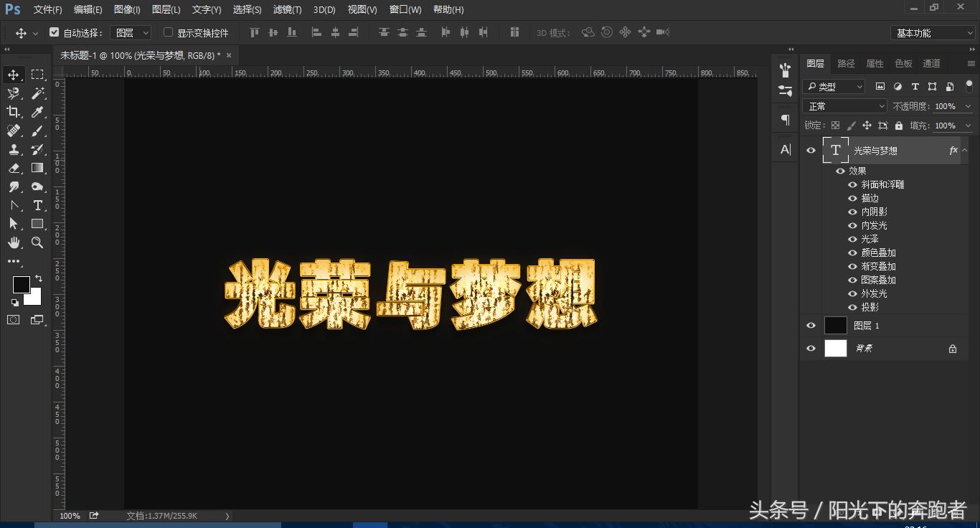980x528 pixels.
Task: Enable the 自动选择 checkbox
Action: click(55, 32)
